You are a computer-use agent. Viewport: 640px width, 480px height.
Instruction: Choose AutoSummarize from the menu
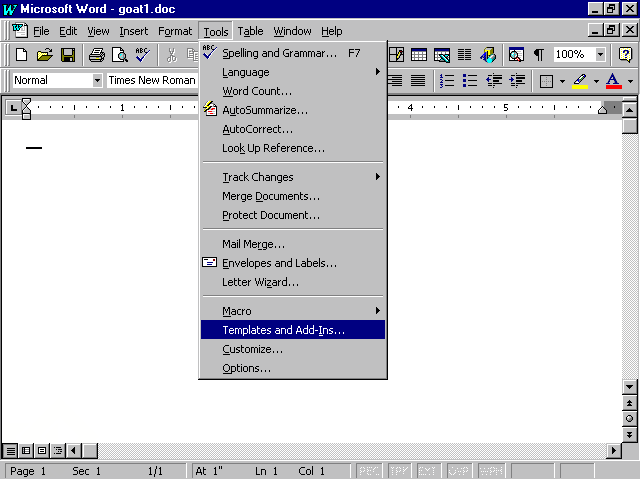pos(293,110)
